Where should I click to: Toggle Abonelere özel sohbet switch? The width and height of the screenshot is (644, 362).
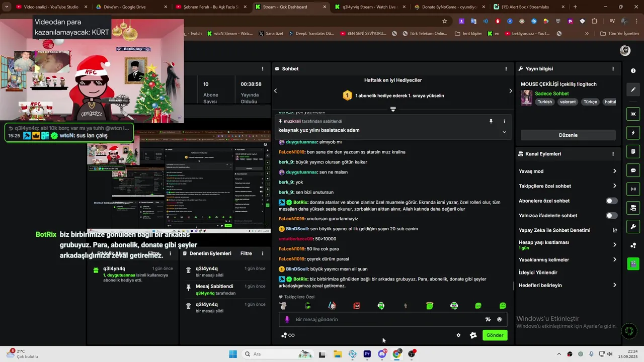point(611,201)
